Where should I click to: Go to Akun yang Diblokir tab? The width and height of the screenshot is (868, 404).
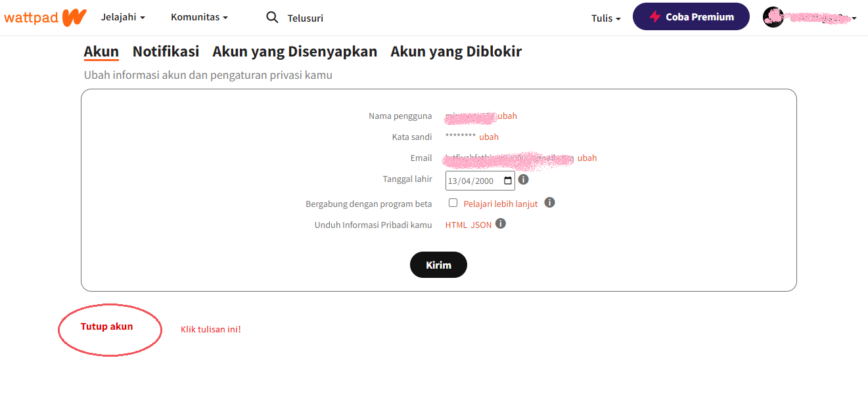(456, 51)
